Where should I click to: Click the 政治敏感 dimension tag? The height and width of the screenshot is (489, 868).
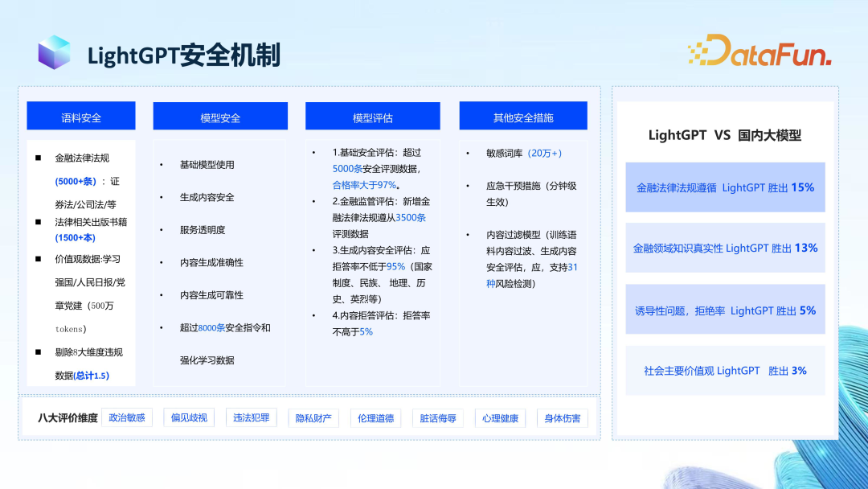coord(127,417)
